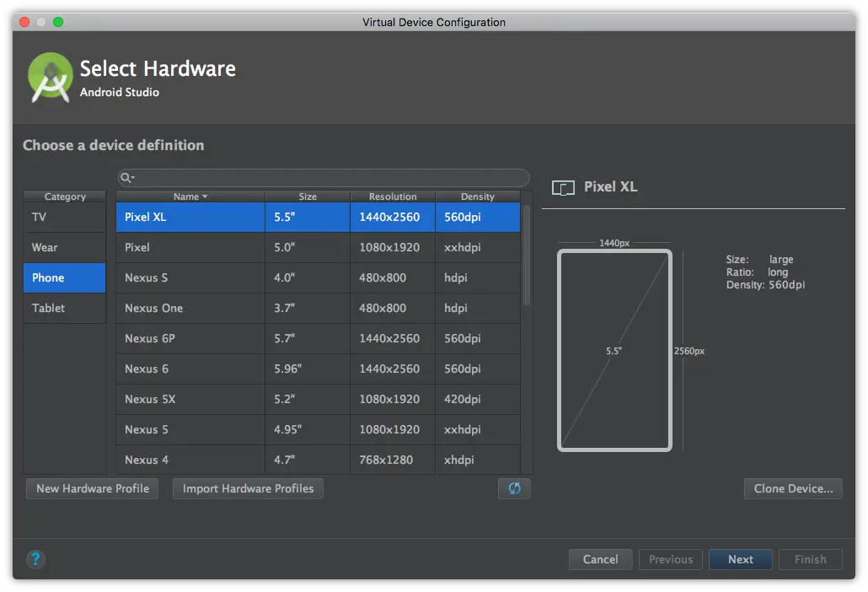Cancel the virtual device configuration

point(601,559)
